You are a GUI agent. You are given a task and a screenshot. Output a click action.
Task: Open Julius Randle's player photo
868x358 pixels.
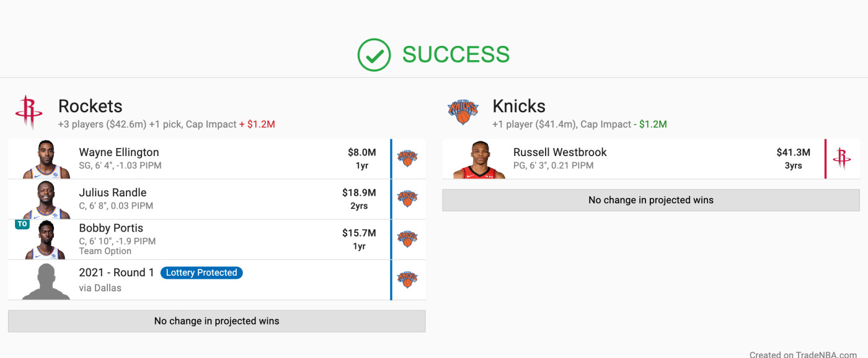(x=46, y=199)
